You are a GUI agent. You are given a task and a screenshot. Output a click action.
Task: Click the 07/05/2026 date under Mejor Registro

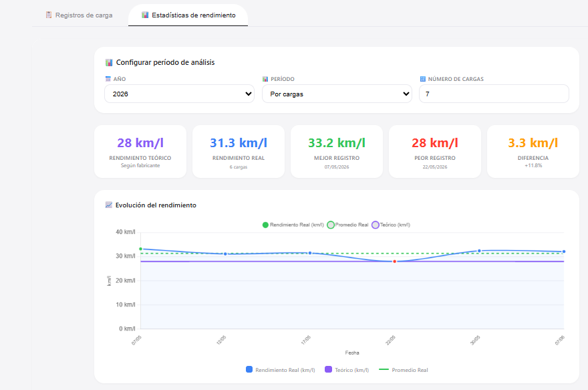click(337, 167)
